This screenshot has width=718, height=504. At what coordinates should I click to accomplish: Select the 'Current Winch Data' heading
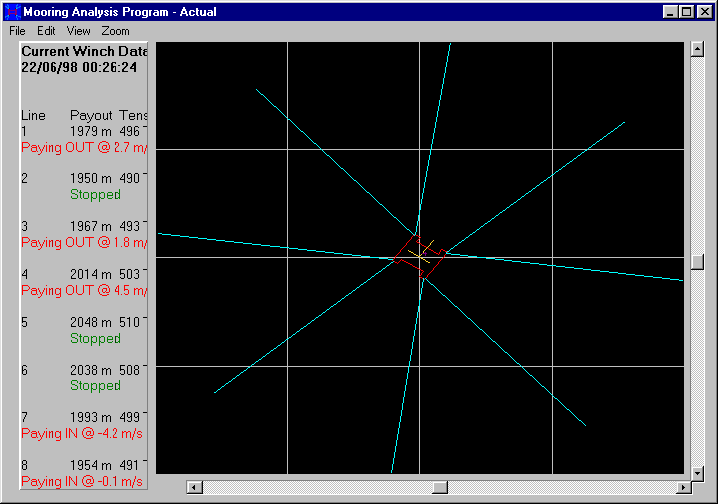[84, 51]
